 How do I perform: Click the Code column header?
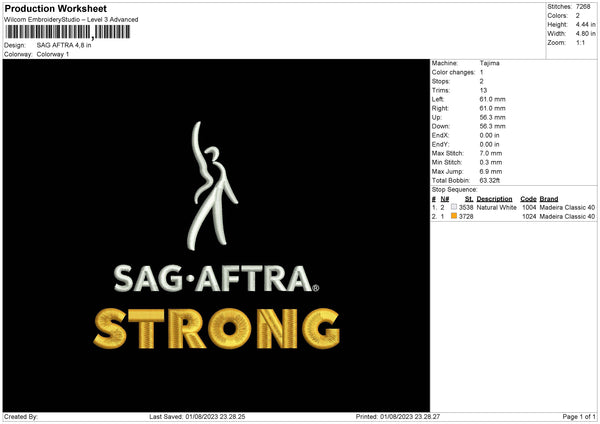[528, 199]
